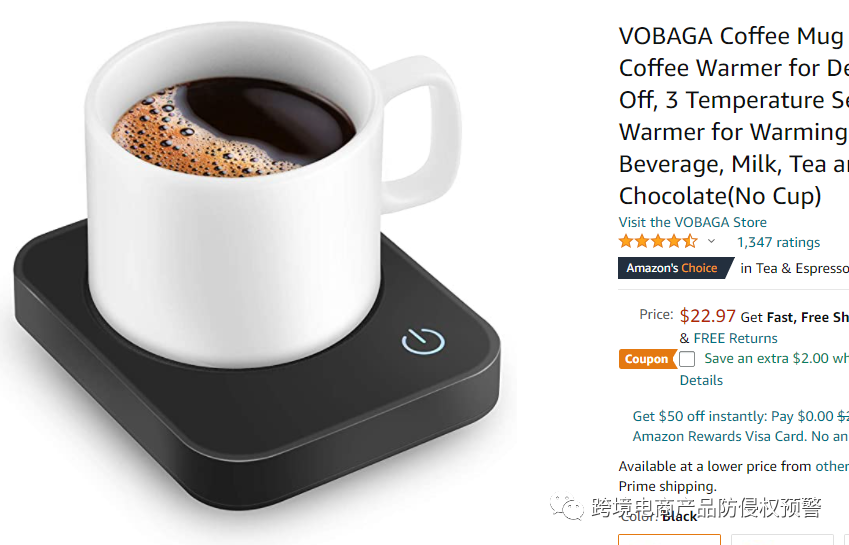The image size is (849, 545).
Task: Open the FREE Returns link
Action: point(735,338)
